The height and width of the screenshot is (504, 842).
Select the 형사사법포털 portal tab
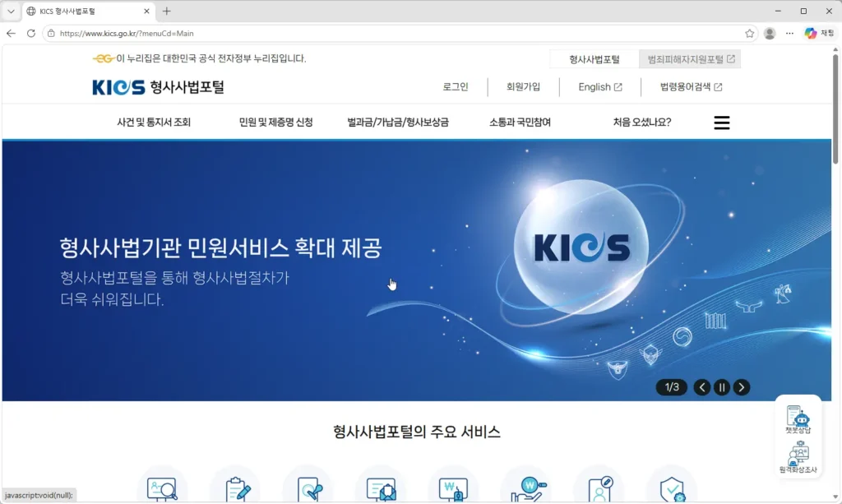click(x=594, y=59)
